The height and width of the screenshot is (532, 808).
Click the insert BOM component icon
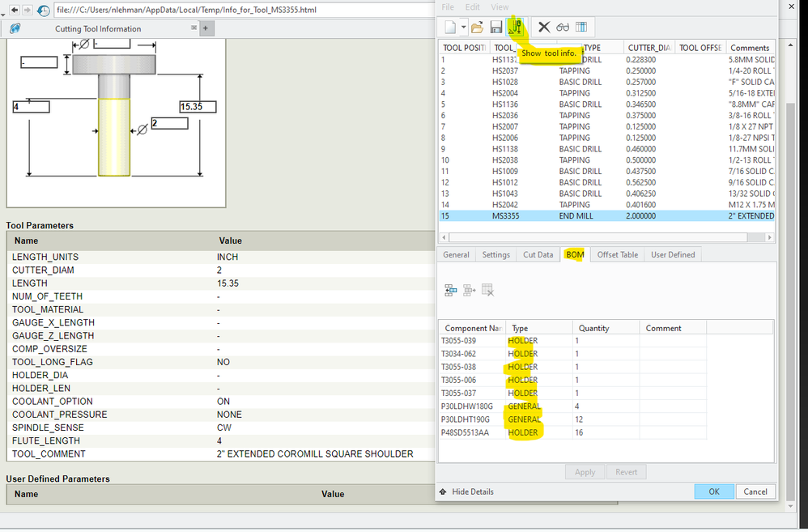tap(451, 290)
